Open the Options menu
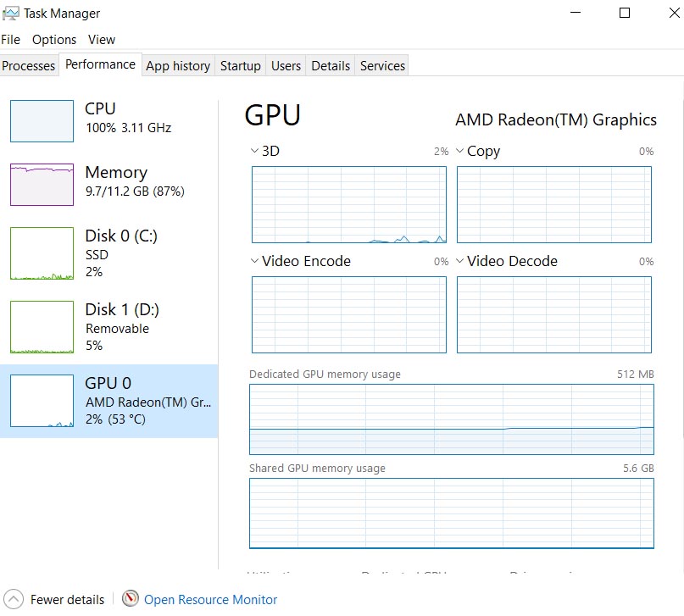This screenshot has height=616, width=684. [x=54, y=40]
